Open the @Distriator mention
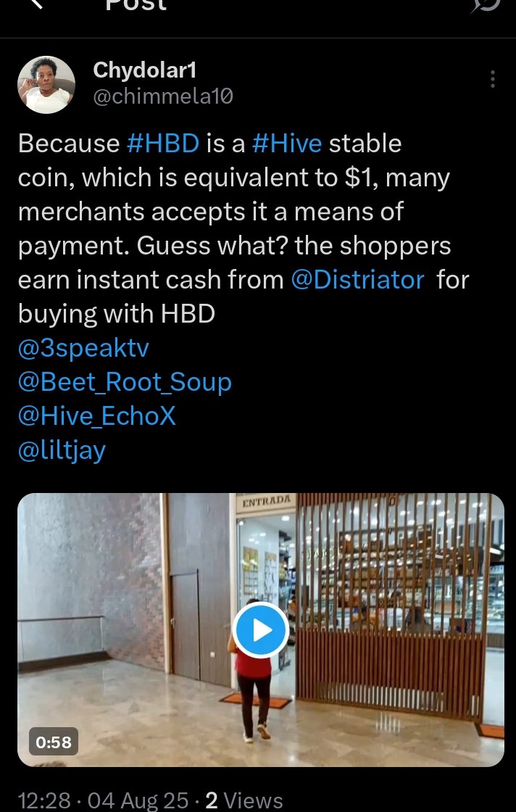The image size is (516, 812). (357, 280)
